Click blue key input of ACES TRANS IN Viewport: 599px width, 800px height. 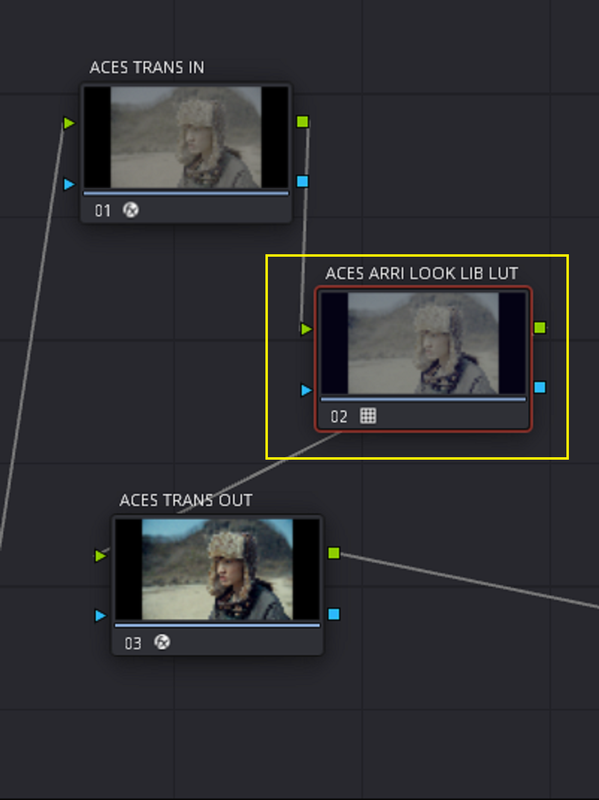tap(69, 184)
